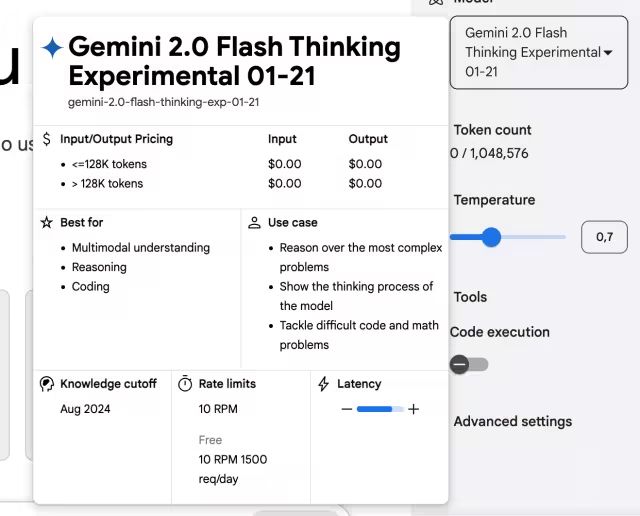Click the stopwatch icon beside Rate limits

(x=185, y=384)
